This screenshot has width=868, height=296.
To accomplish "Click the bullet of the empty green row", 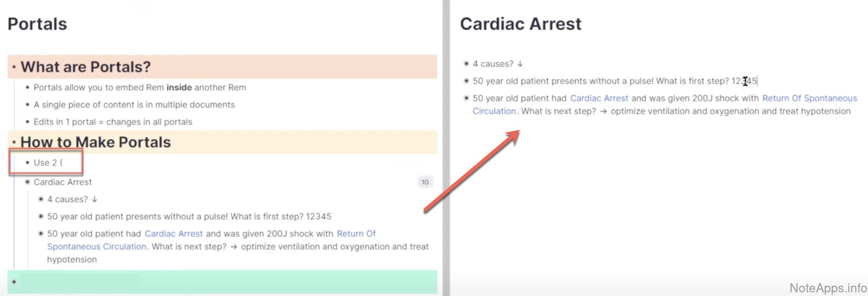I will coord(14,282).
